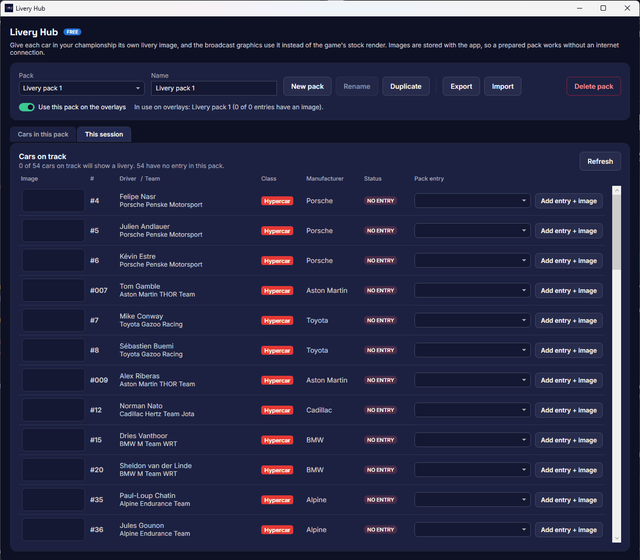Open pack entry dropdown for #5 Julien Andlauer
This screenshot has width=640, height=560.
pyautogui.click(x=472, y=231)
